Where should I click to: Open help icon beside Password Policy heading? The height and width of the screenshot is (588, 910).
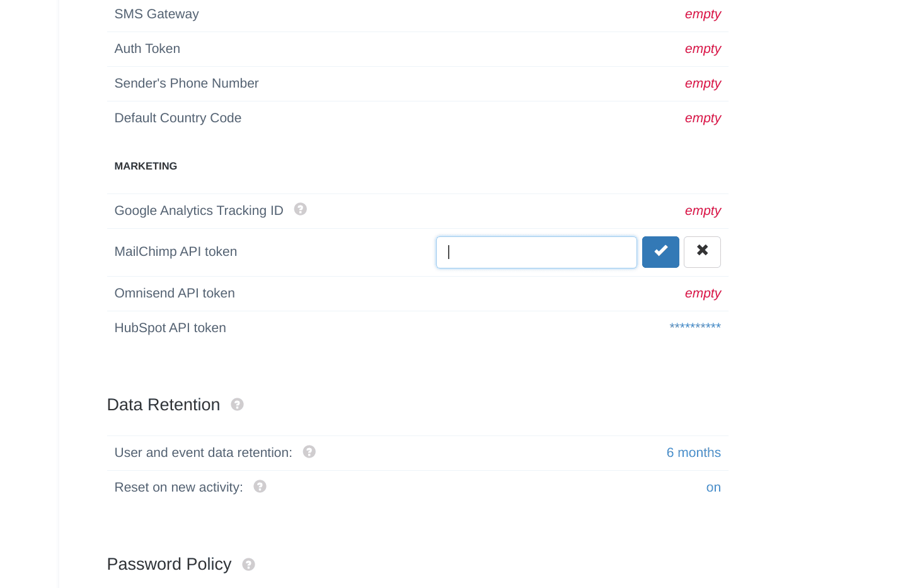click(248, 565)
